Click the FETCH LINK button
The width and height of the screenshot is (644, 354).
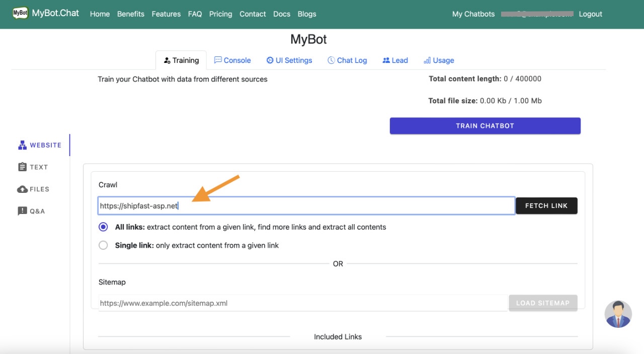[546, 205]
